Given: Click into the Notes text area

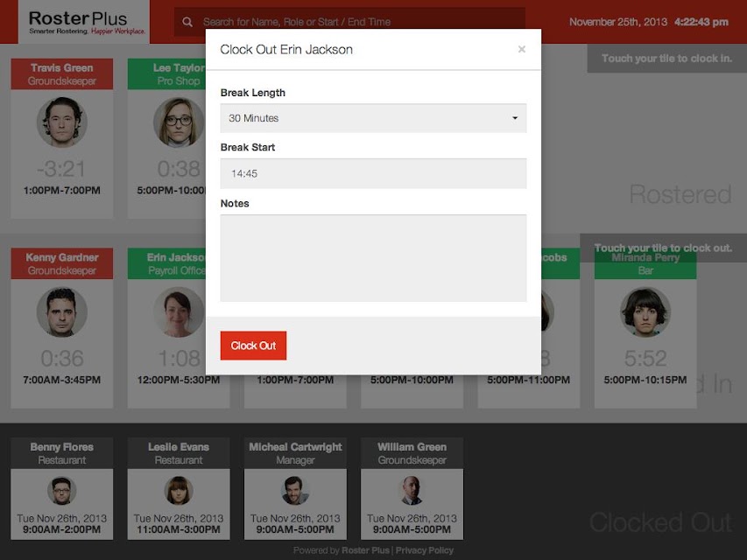Looking at the screenshot, I should click(373, 258).
